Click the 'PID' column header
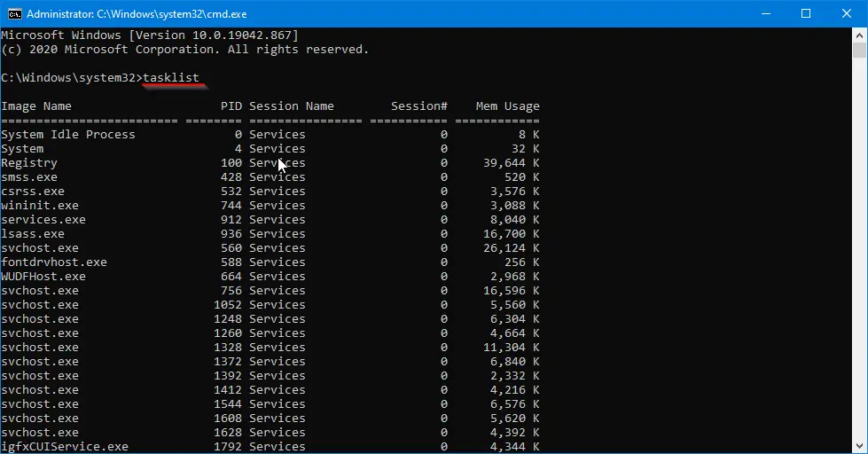Image resolution: width=868 pixels, height=454 pixels. point(231,106)
